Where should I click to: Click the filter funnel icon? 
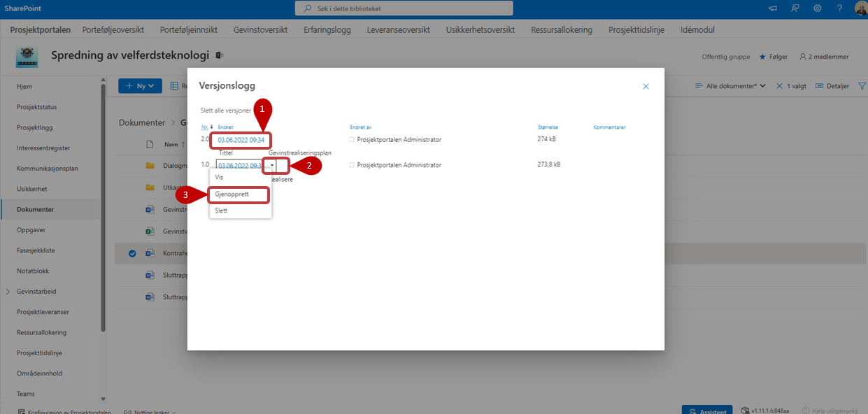point(862,86)
